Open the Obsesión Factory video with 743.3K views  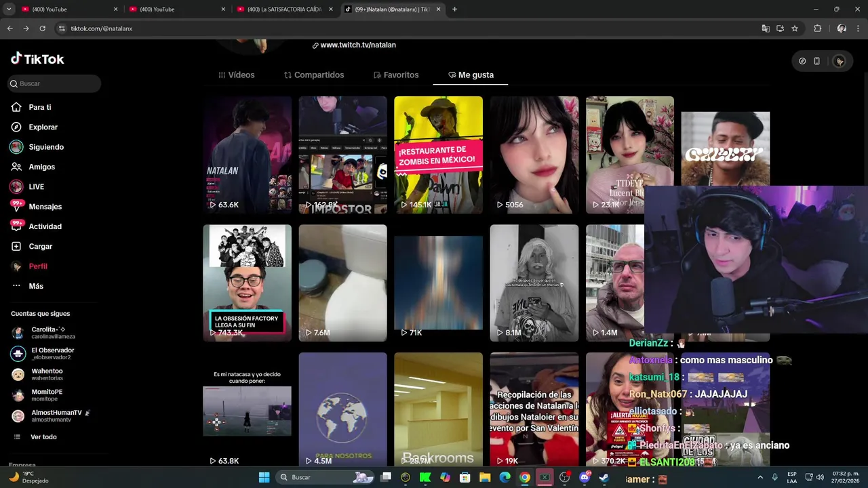[247, 283]
